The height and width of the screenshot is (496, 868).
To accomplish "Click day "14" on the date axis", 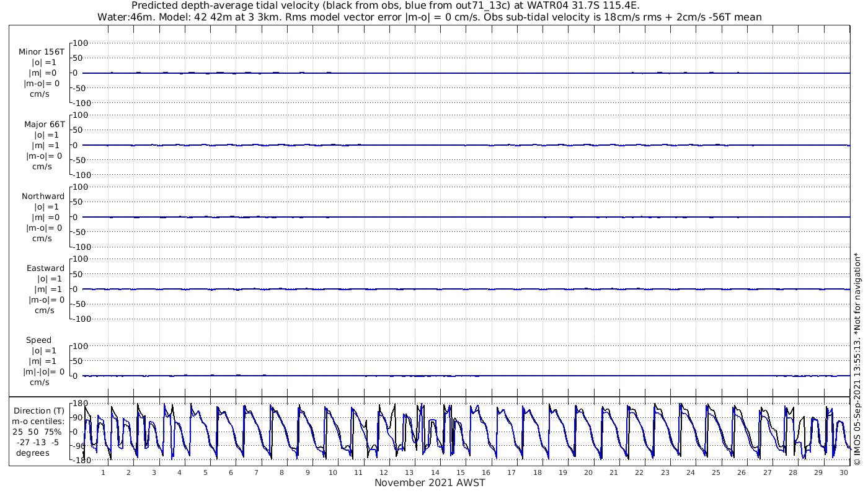I will pos(435,472).
